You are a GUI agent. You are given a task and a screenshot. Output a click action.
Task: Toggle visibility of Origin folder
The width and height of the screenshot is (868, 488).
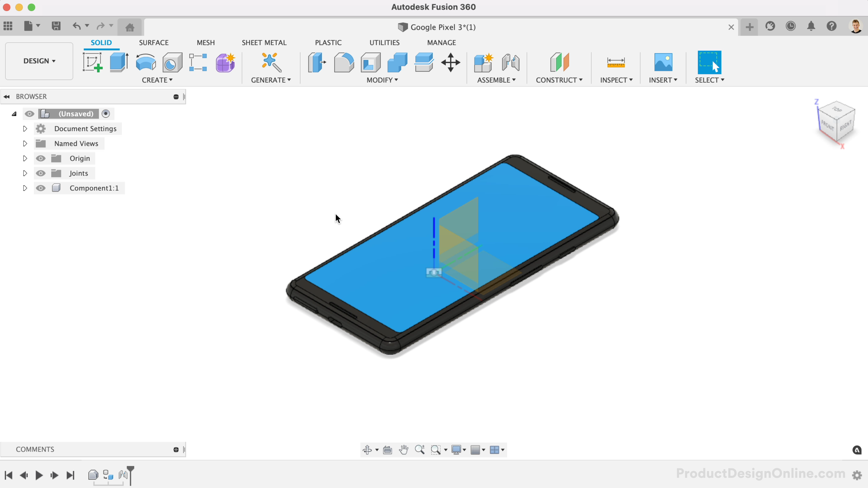[x=40, y=158]
